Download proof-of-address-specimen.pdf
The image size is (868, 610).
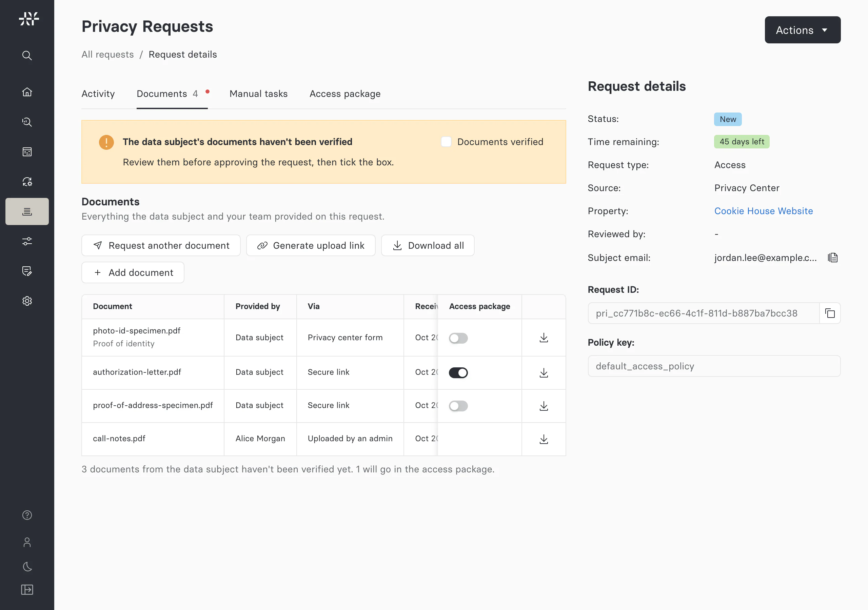click(544, 406)
